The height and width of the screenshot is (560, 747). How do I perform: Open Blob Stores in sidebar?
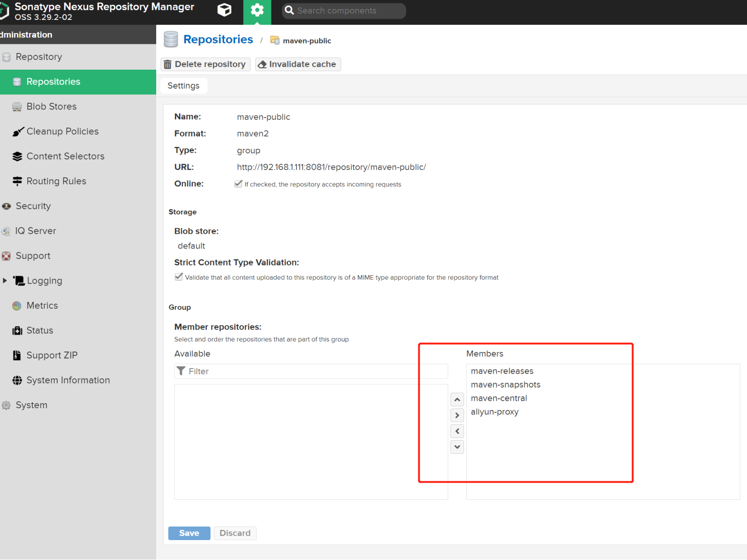click(x=78, y=107)
